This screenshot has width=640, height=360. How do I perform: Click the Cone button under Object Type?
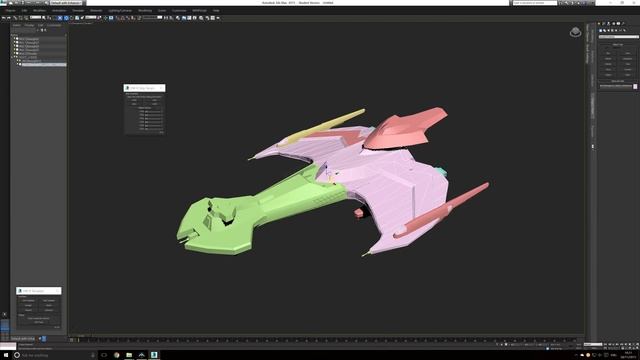tap(627, 53)
